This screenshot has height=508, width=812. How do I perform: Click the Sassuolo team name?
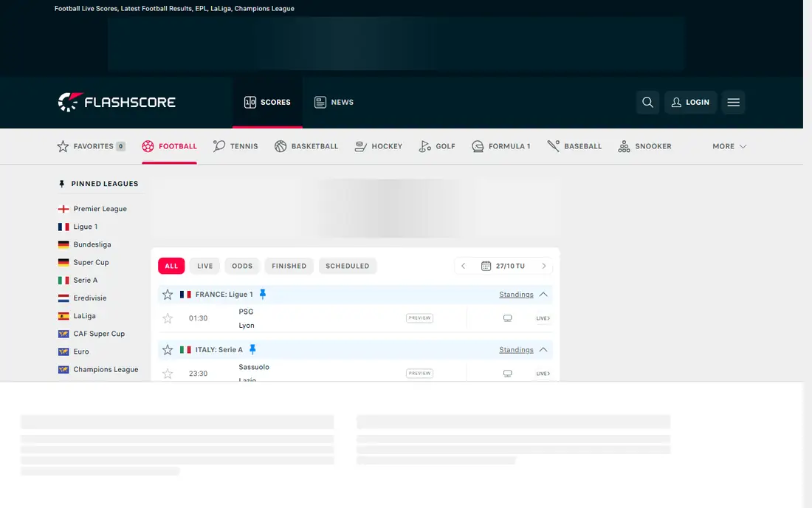254,367
